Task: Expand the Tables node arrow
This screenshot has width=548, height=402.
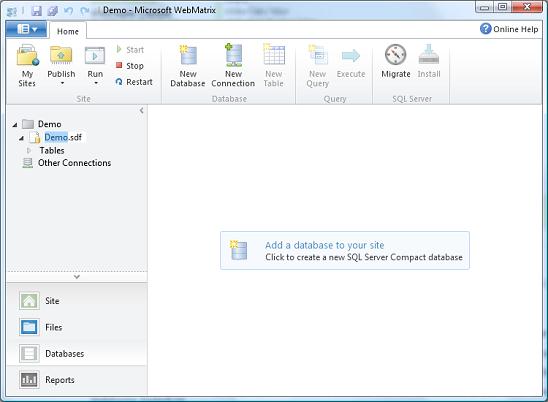Action: pos(29,151)
